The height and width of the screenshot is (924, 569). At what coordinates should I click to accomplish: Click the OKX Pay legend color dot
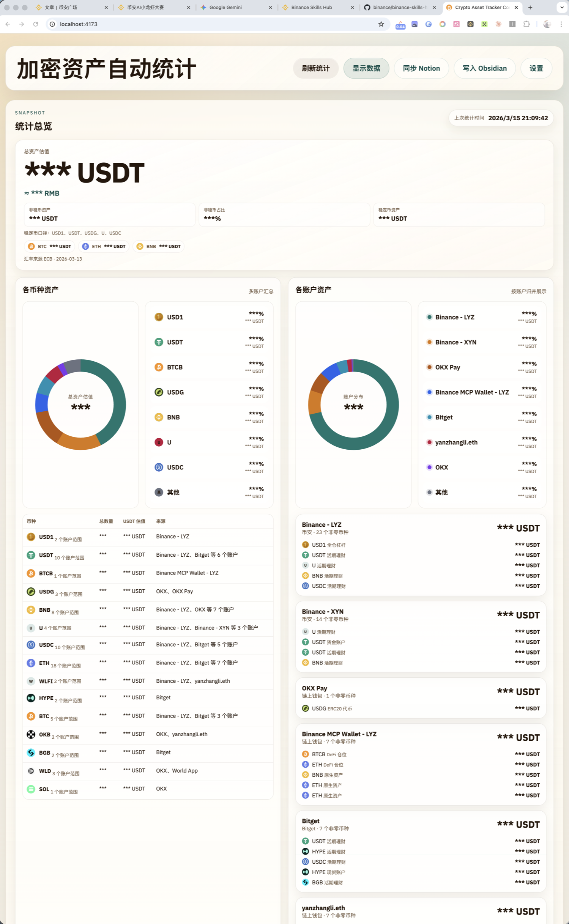tap(429, 367)
